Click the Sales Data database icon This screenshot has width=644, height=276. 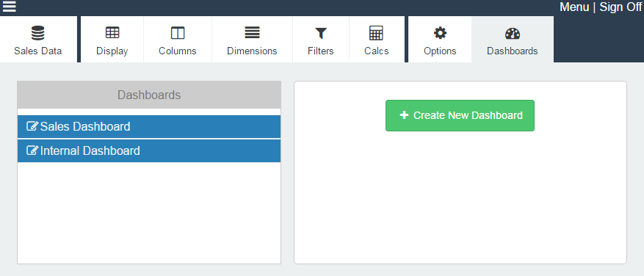click(37, 33)
